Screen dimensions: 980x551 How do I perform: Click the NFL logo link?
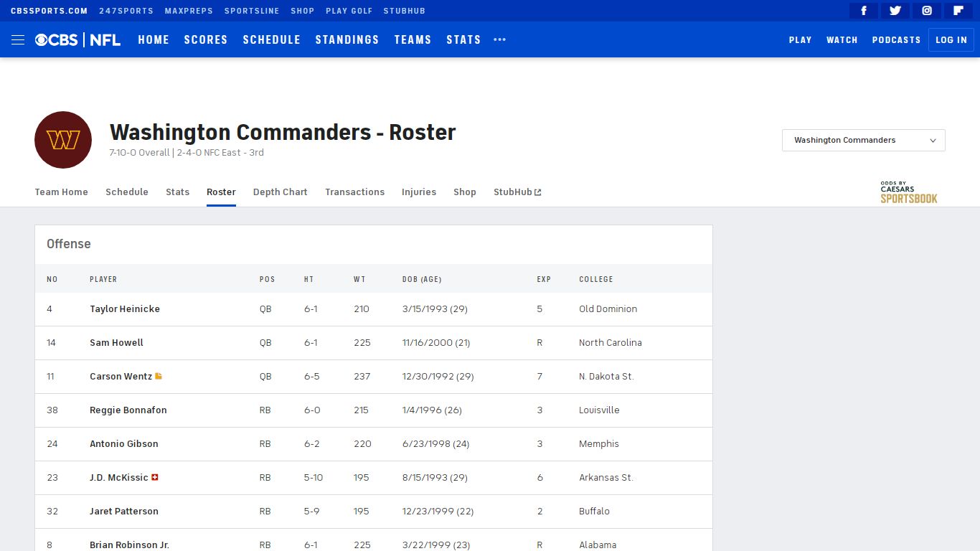click(105, 40)
